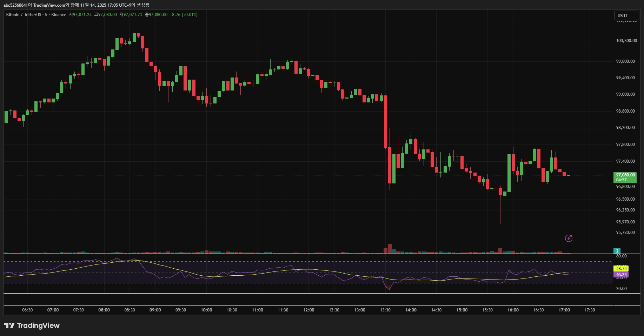Click the Bitcoin / TetherUS symbol title
Screen dimensions: 644x336
[24, 15]
